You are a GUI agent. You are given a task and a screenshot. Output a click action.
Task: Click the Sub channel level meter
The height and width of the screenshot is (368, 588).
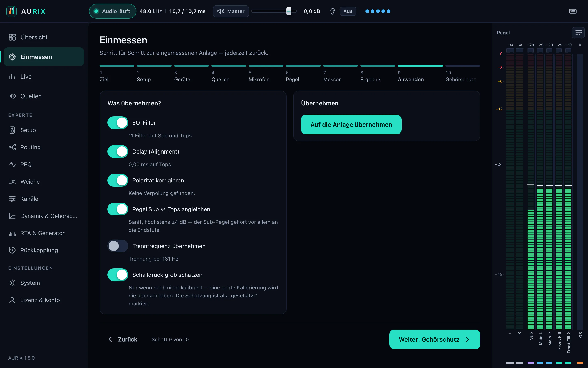point(530,191)
